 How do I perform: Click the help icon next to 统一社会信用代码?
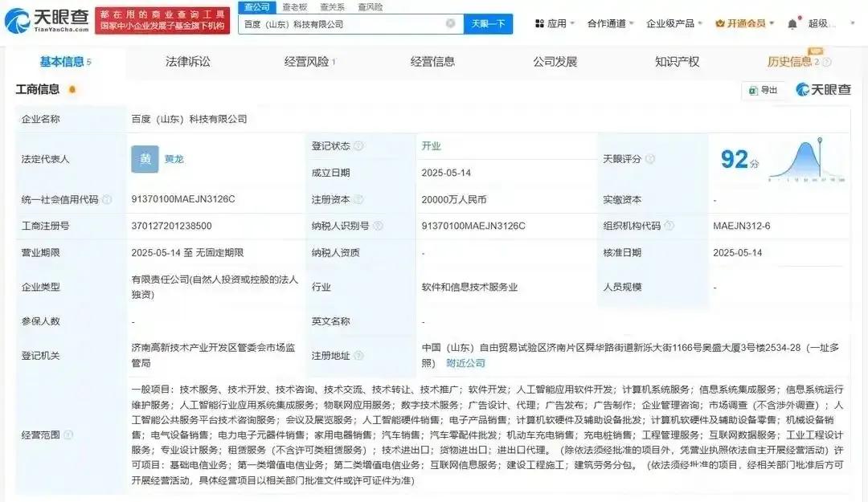(107, 200)
